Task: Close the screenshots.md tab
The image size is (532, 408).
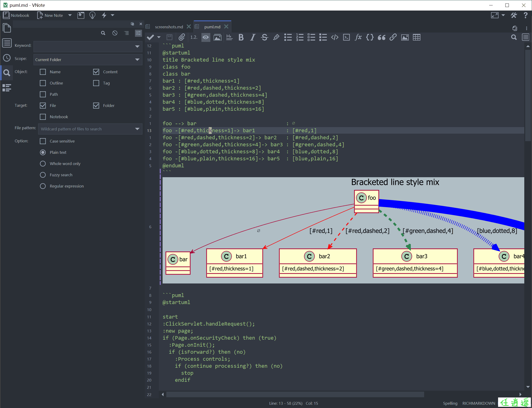Action: point(189,26)
